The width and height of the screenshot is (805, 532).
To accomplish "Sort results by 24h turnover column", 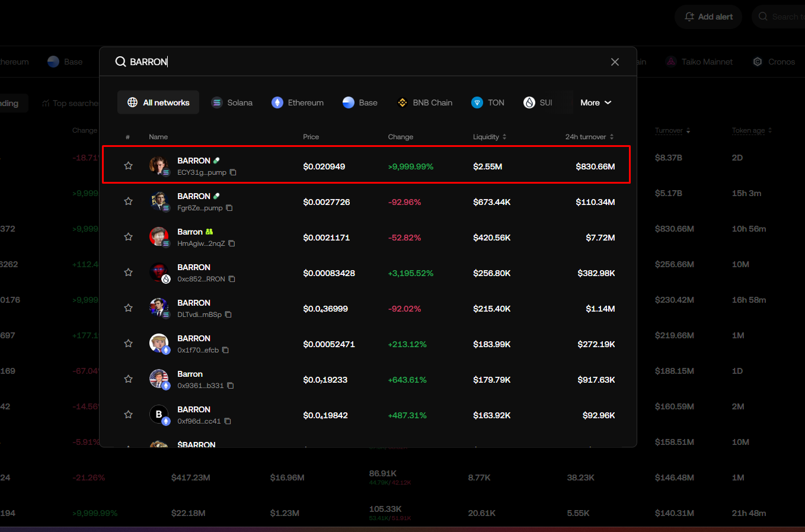I will [x=589, y=137].
